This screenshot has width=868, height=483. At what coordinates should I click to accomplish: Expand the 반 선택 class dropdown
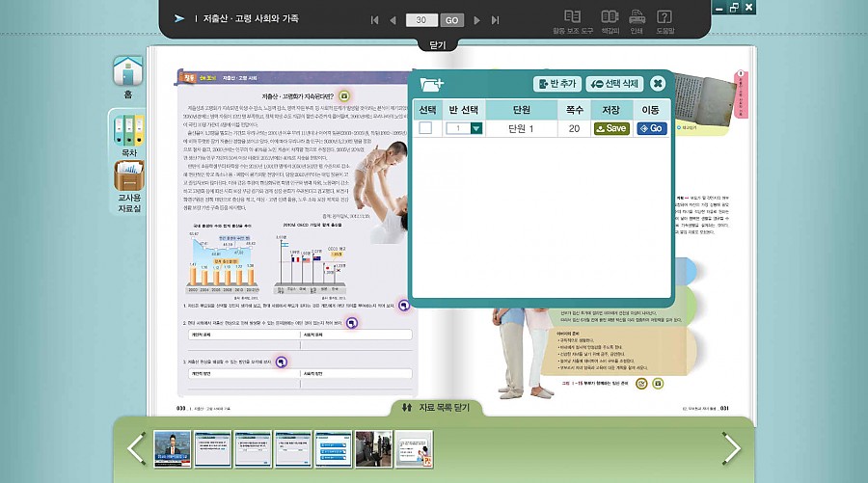click(476, 128)
